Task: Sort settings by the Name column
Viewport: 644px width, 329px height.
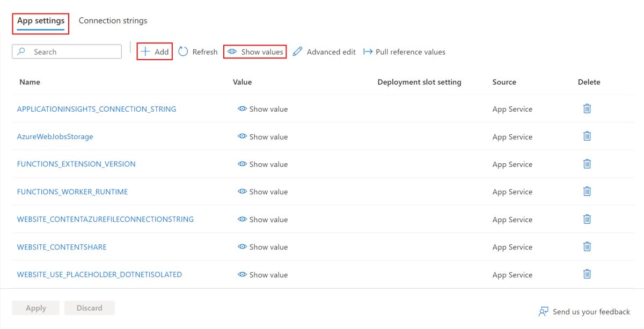Action: coord(30,82)
